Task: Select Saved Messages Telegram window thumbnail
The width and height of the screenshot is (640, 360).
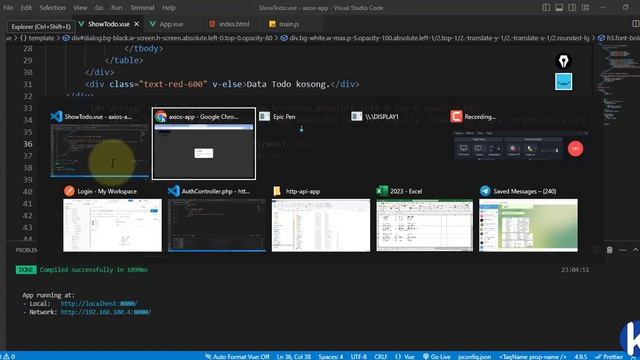Action: pyautogui.click(x=529, y=225)
